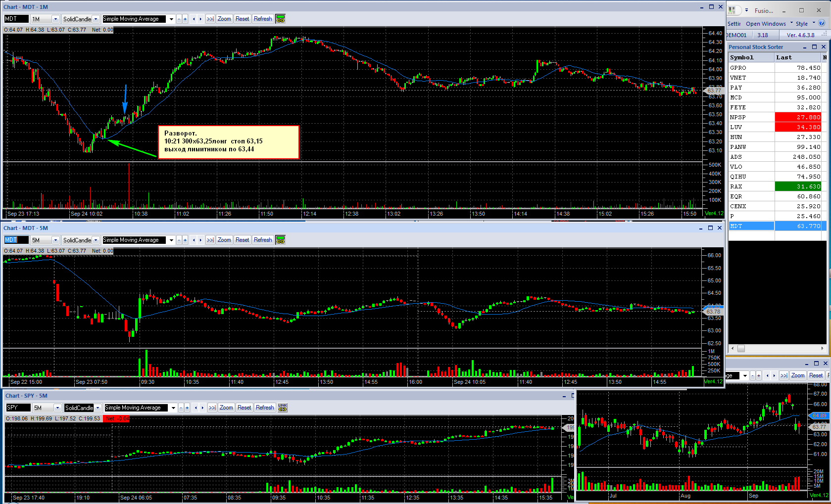Open SolidCandle style dropdown in MDT 1M chart

pos(96,19)
